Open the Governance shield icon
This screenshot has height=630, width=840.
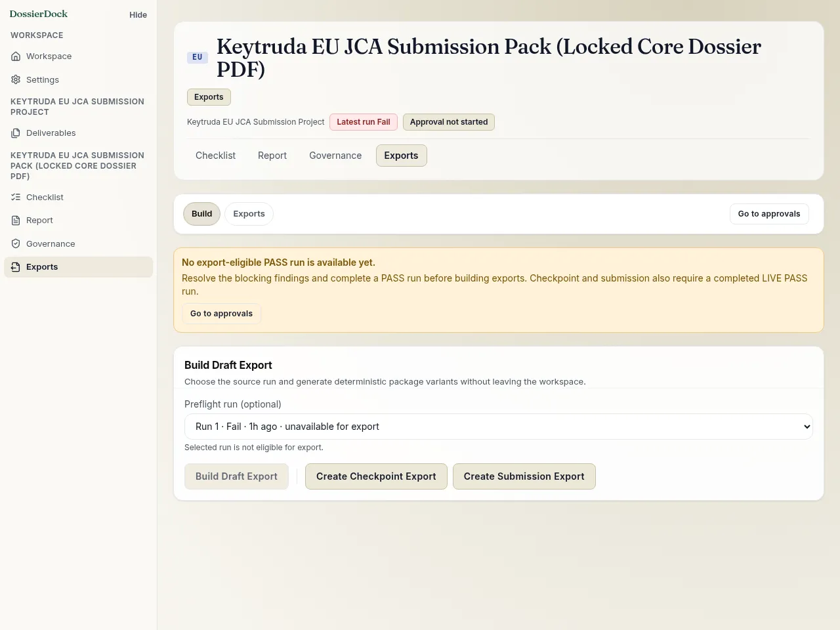[16, 243]
